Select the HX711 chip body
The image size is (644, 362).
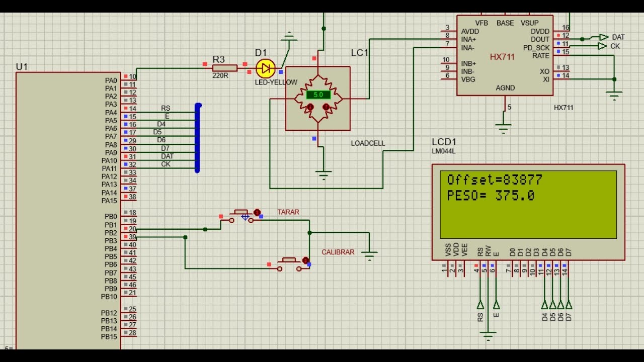[505, 55]
